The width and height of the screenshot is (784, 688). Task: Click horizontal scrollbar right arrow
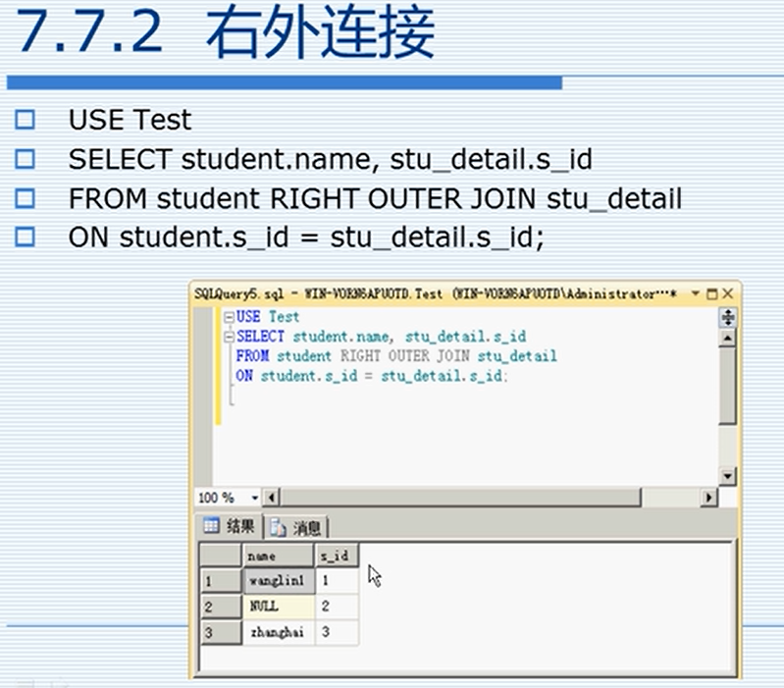[x=708, y=498]
